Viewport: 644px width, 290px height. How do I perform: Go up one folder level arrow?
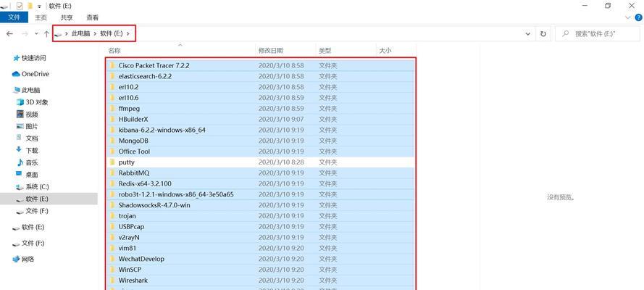click(x=46, y=34)
